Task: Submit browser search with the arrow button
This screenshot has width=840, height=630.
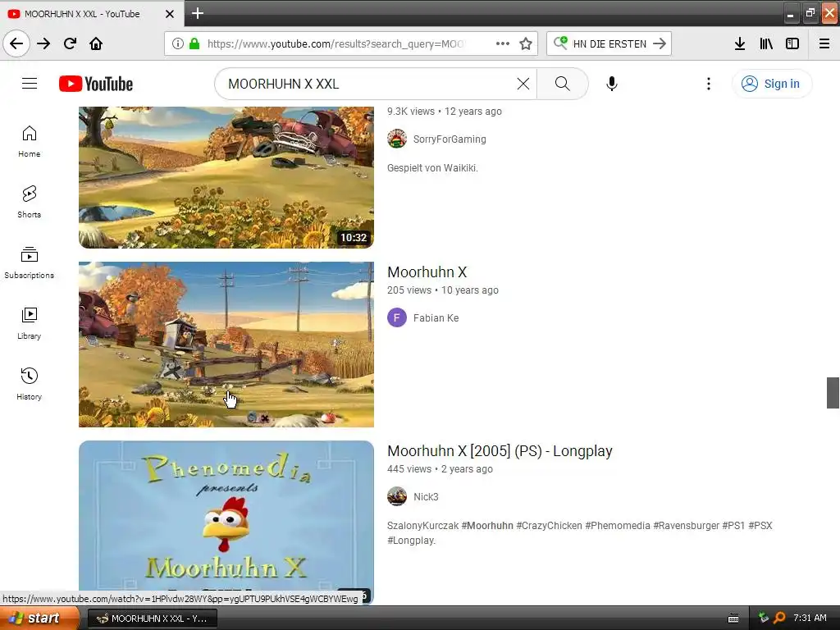Action: coord(660,43)
